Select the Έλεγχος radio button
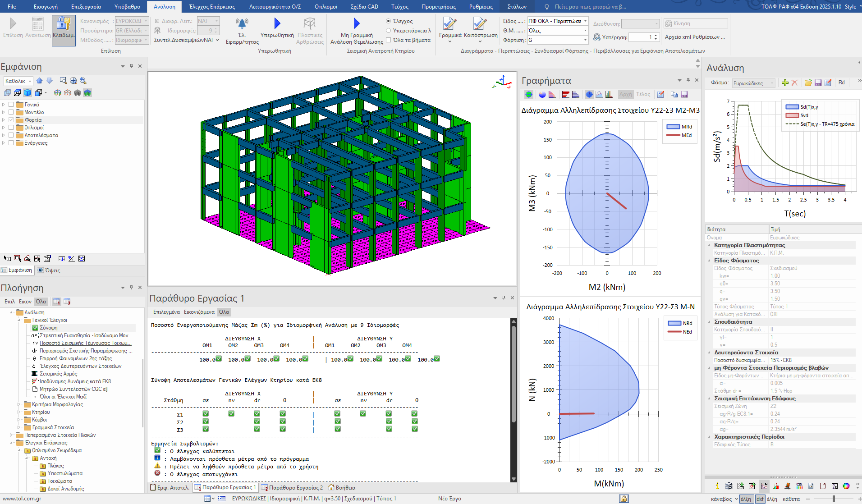Image resolution: width=862 pixels, height=504 pixels. click(x=389, y=21)
